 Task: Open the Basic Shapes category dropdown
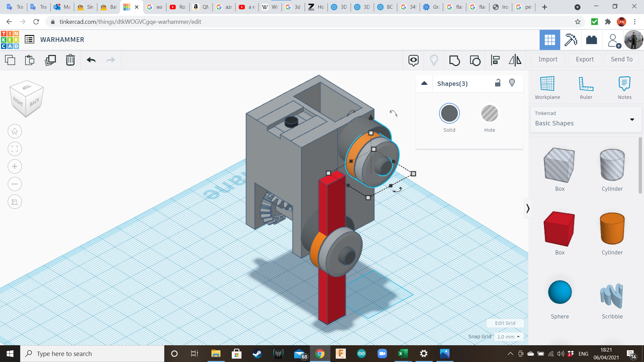pos(632,119)
